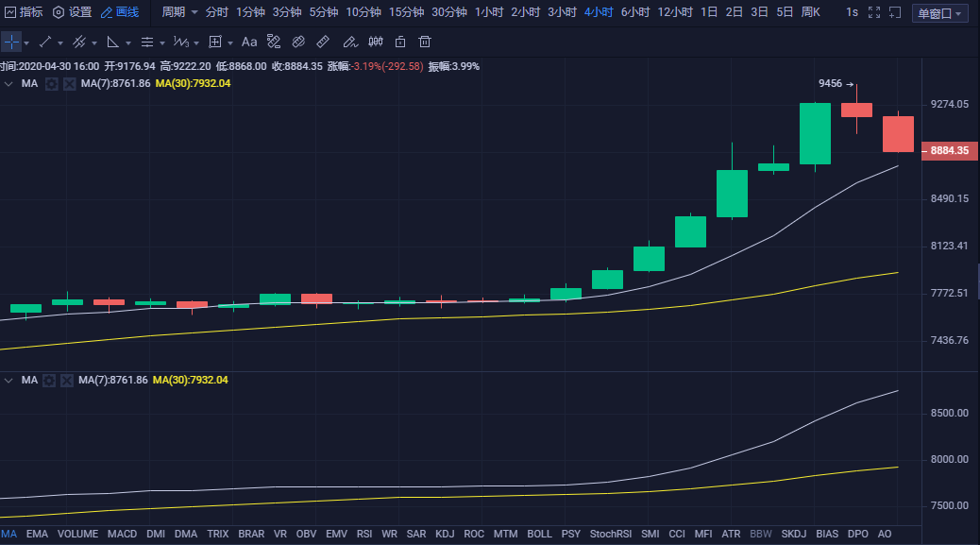
Task: Select the ruler-with-dots measurement tool
Action: 274,42
